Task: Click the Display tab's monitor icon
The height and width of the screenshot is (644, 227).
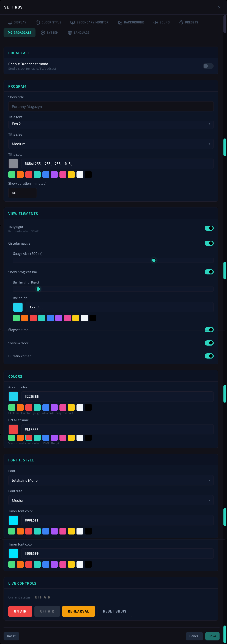Action: point(10,23)
